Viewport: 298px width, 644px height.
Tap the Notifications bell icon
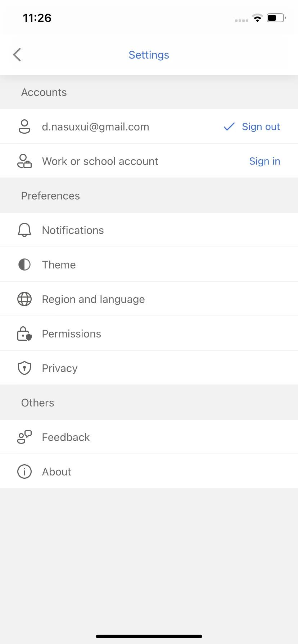click(24, 230)
